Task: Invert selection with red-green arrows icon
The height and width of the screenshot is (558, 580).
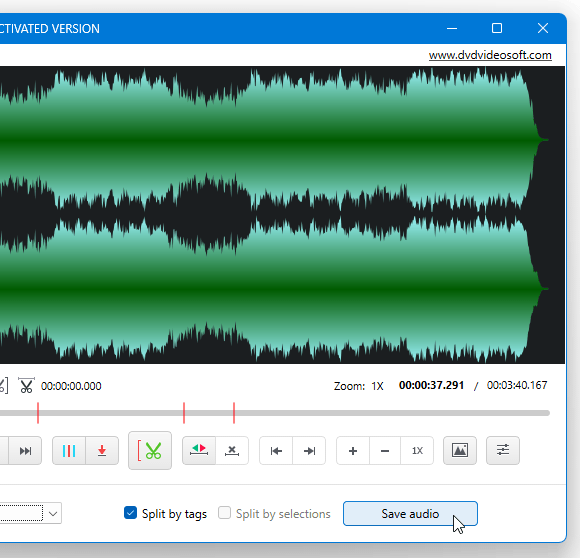Action: coord(199,451)
